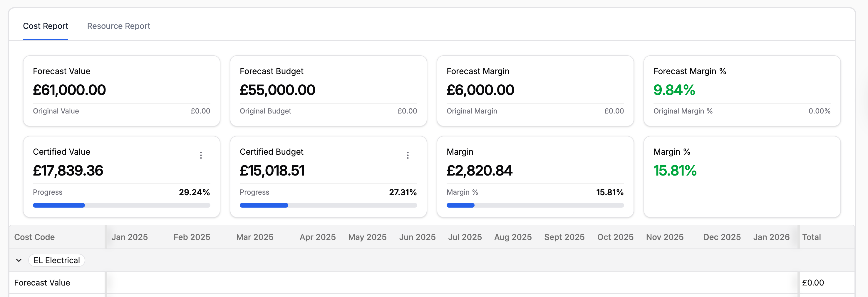Click the Cost Code column header
This screenshot has width=868, height=297.
[x=34, y=237]
